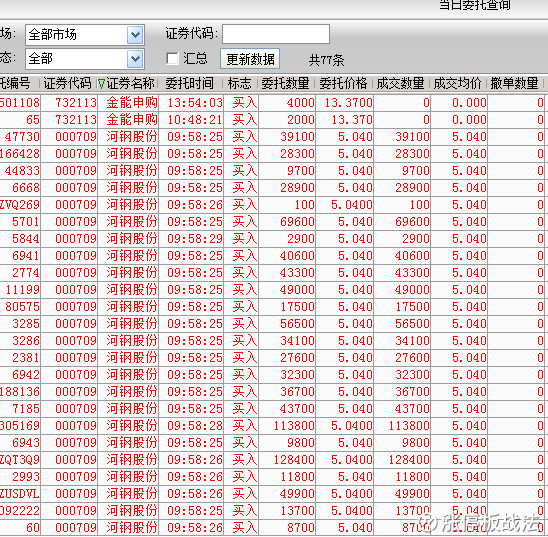
Task: Click traded quantity 39100 in 成交数量
Action: point(412,137)
